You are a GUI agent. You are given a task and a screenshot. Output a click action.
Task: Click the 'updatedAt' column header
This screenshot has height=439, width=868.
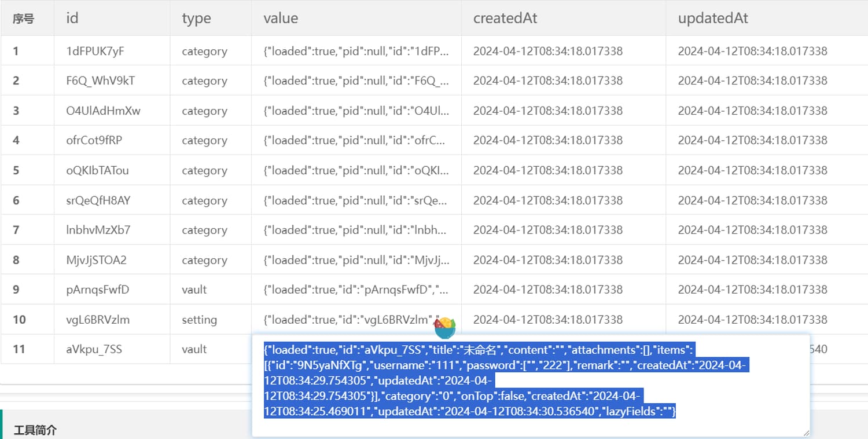click(713, 18)
